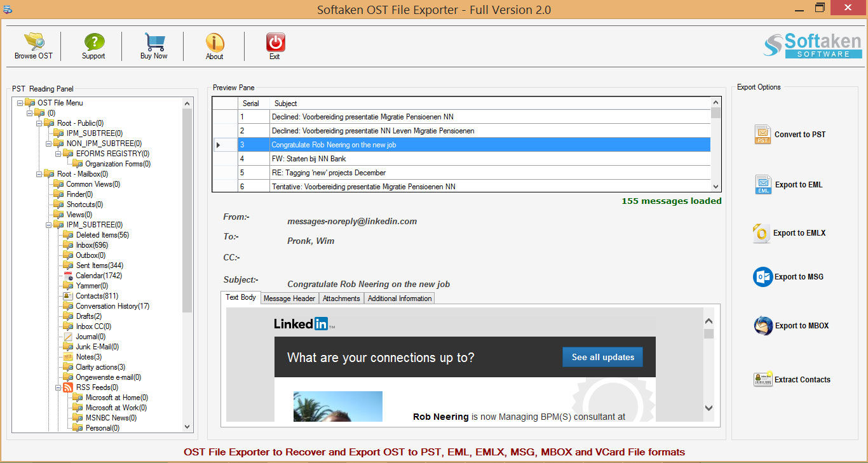Image resolution: width=868 pixels, height=463 pixels.
Task: Open the Sent Items(344) folder
Action: tap(99, 265)
